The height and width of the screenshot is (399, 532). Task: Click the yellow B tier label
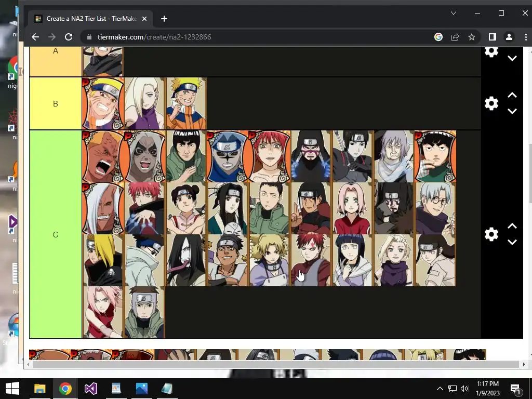pos(56,103)
